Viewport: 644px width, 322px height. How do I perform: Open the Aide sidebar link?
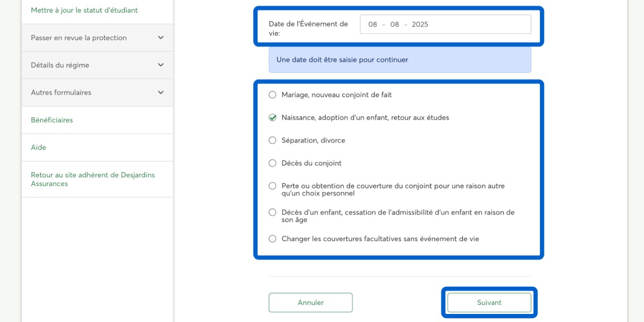38,147
